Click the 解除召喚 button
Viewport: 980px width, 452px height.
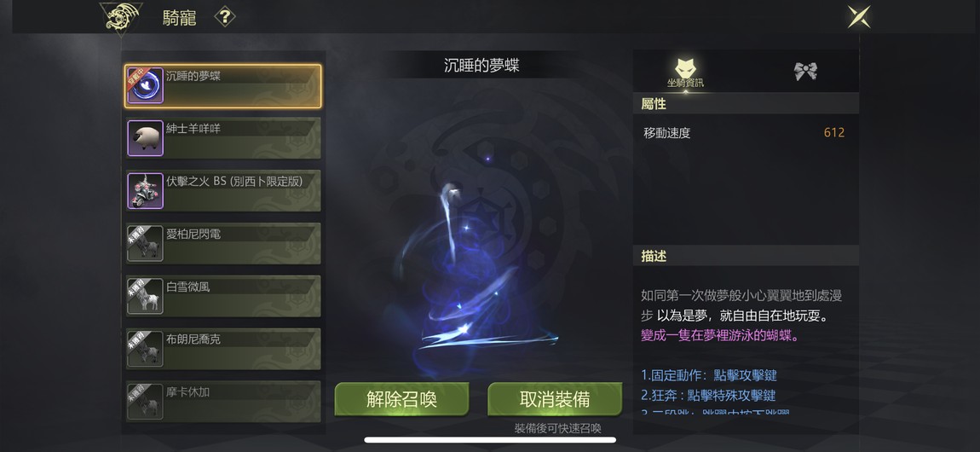[x=401, y=399]
